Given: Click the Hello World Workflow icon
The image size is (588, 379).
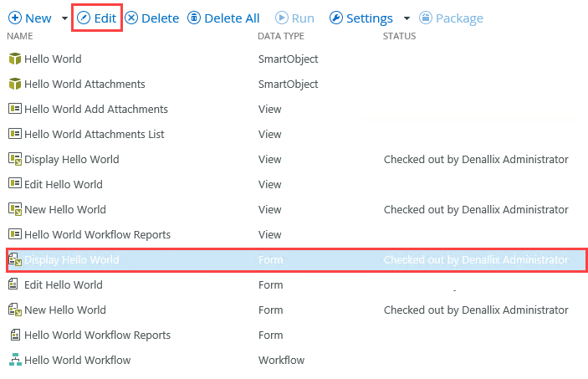Looking at the screenshot, I should tap(14, 361).
